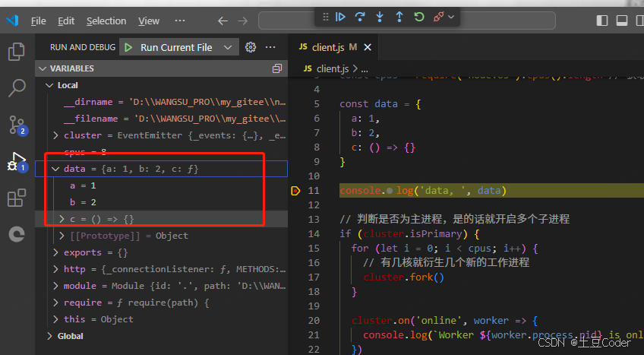Select the 'b = 2' variable row
644x355 pixels.
(x=162, y=202)
